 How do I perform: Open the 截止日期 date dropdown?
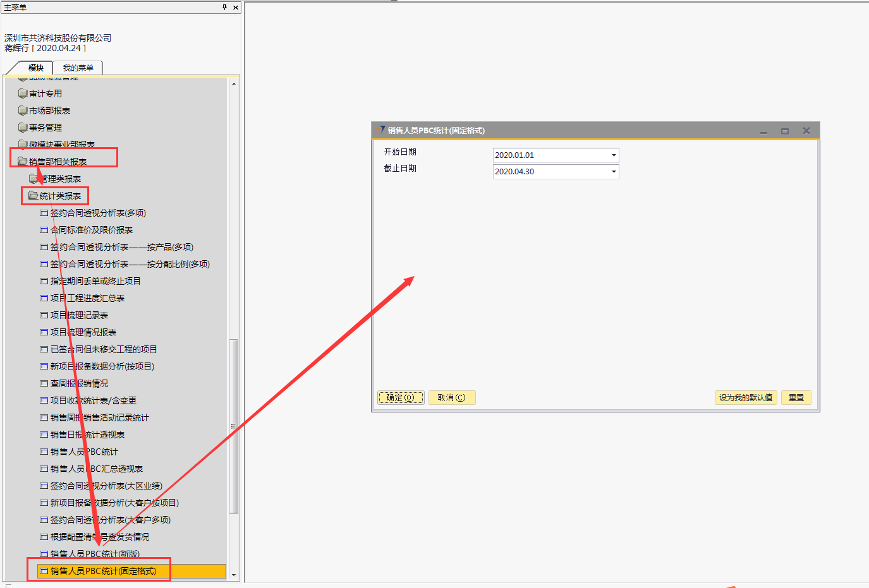point(613,172)
